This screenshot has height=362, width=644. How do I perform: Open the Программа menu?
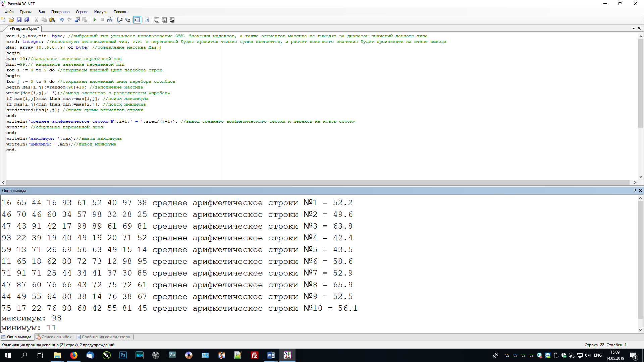[x=60, y=12]
